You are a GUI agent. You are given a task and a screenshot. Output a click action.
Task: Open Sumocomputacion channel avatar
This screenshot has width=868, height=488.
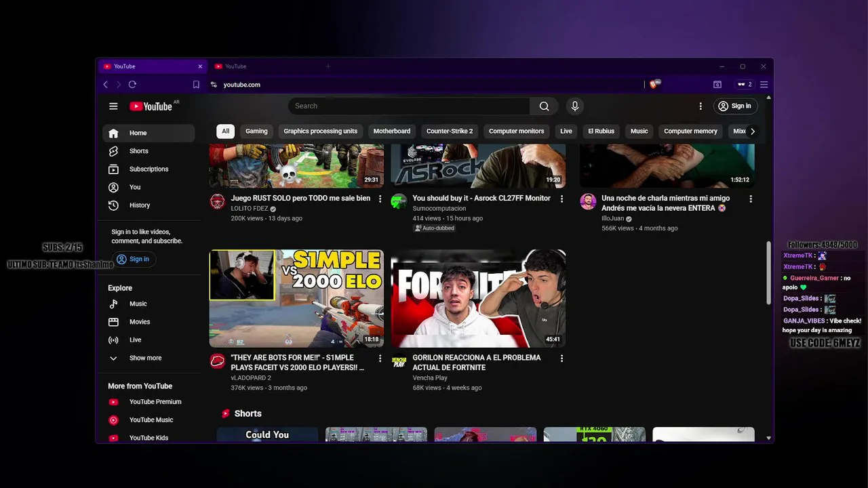pos(399,201)
